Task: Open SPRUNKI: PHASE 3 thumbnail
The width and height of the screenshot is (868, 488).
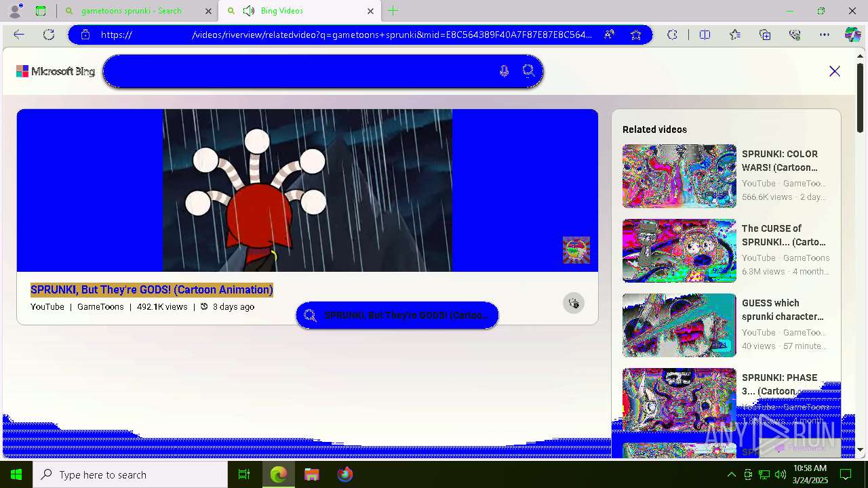Action: [x=679, y=400]
